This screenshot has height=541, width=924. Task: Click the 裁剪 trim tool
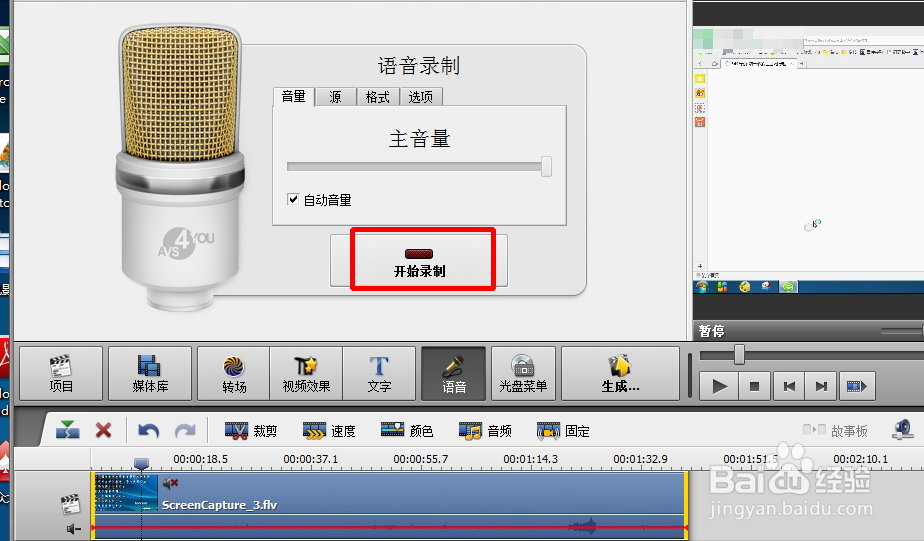(251, 431)
